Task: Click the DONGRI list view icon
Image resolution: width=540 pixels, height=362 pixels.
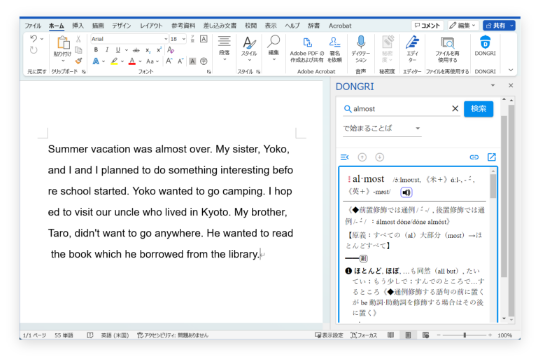Action: [x=344, y=157]
